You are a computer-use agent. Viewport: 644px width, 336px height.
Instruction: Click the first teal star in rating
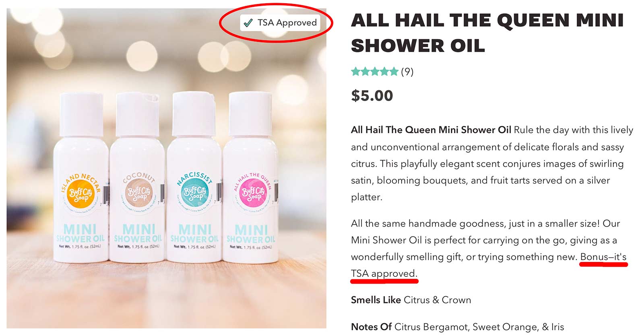pyautogui.click(x=355, y=72)
